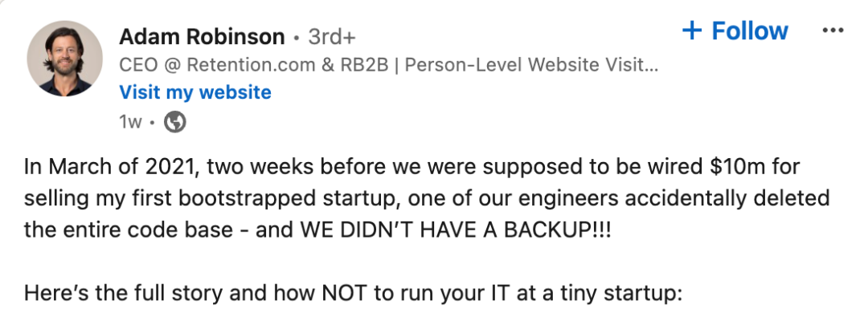Click the Adam Robinson name link
The image size is (868, 321).
[202, 37]
